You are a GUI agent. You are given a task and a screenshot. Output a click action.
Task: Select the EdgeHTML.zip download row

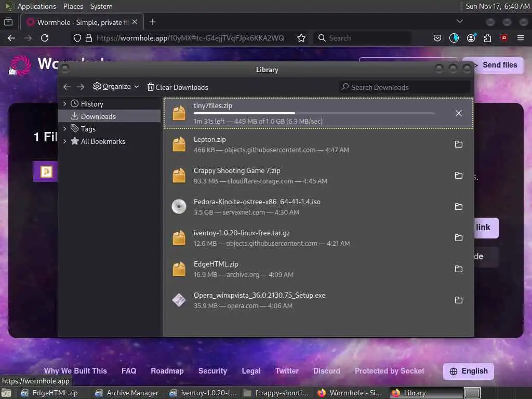pos(318,269)
